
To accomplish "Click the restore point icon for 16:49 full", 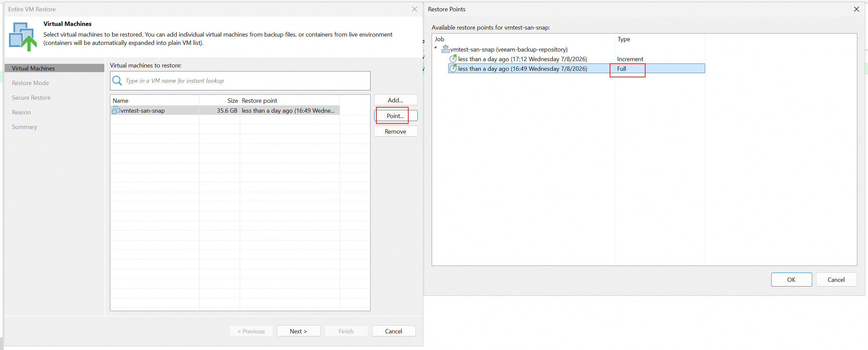I will point(453,68).
